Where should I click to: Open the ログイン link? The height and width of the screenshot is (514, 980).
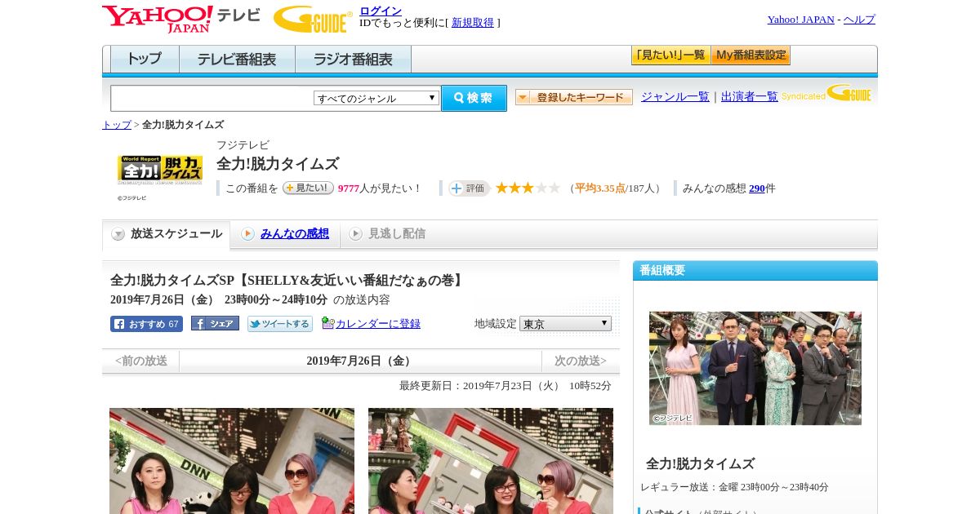coord(381,11)
